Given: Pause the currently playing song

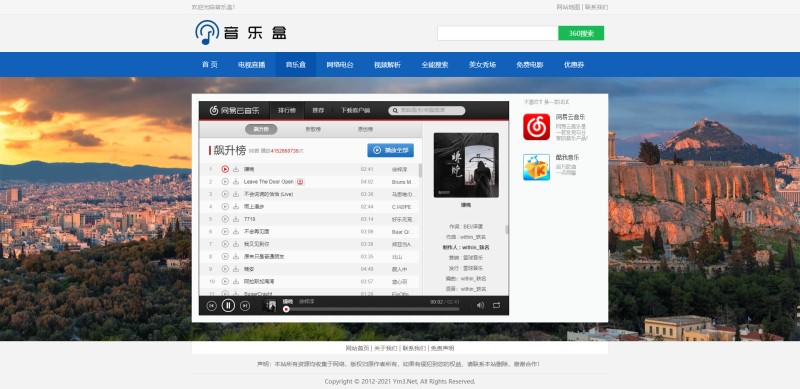Looking at the screenshot, I should (228, 305).
